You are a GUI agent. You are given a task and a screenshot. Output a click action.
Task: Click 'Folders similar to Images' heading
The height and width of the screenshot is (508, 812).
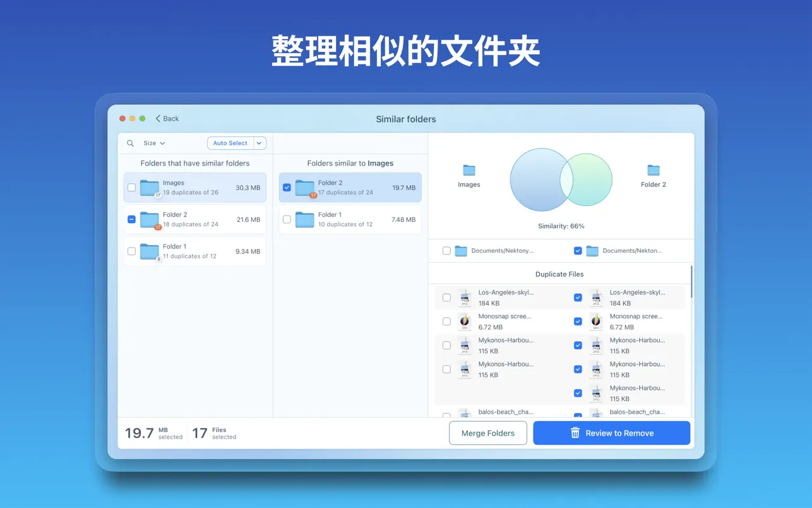tap(350, 163)
